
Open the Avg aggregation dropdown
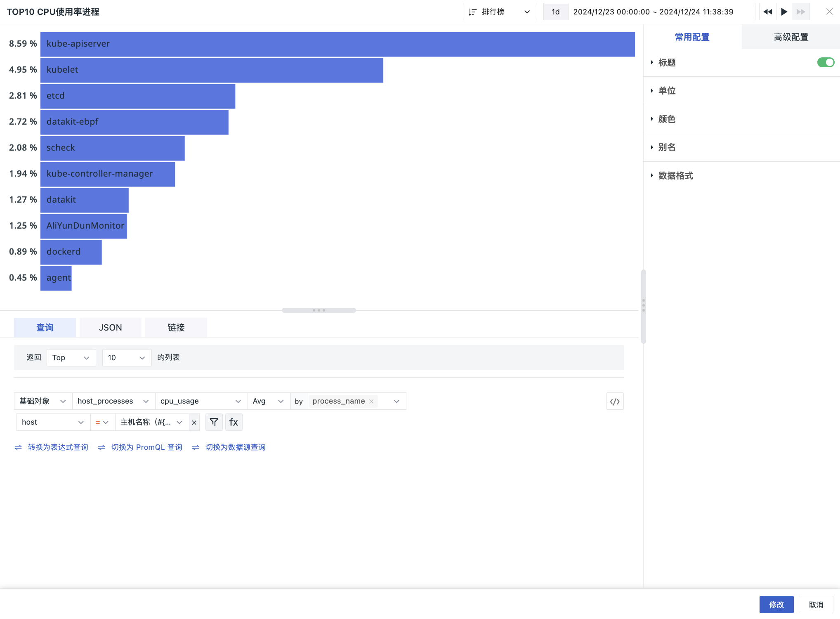[269, 401]
